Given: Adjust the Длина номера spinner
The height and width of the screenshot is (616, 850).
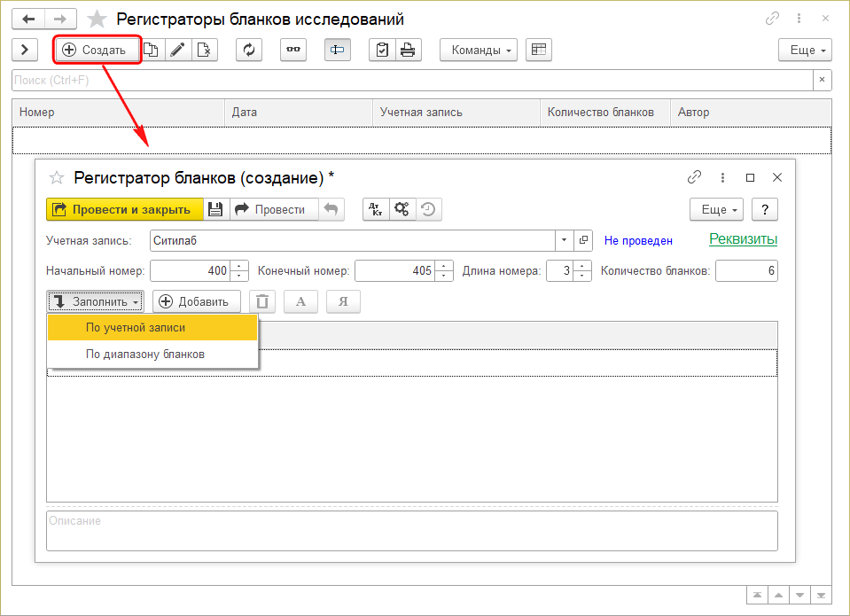Looking at the screenshot, I should coord(582,270).
